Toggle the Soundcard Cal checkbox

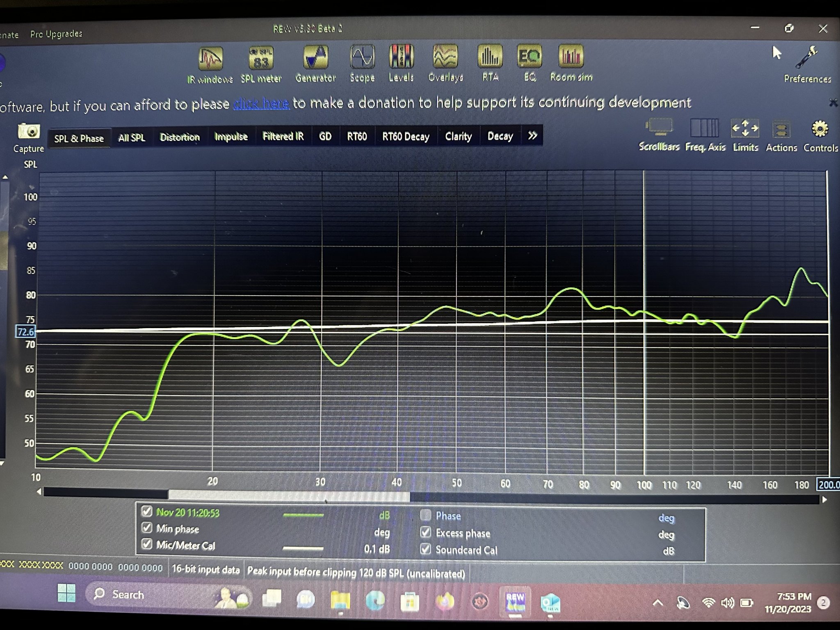[x=425, y=549]
